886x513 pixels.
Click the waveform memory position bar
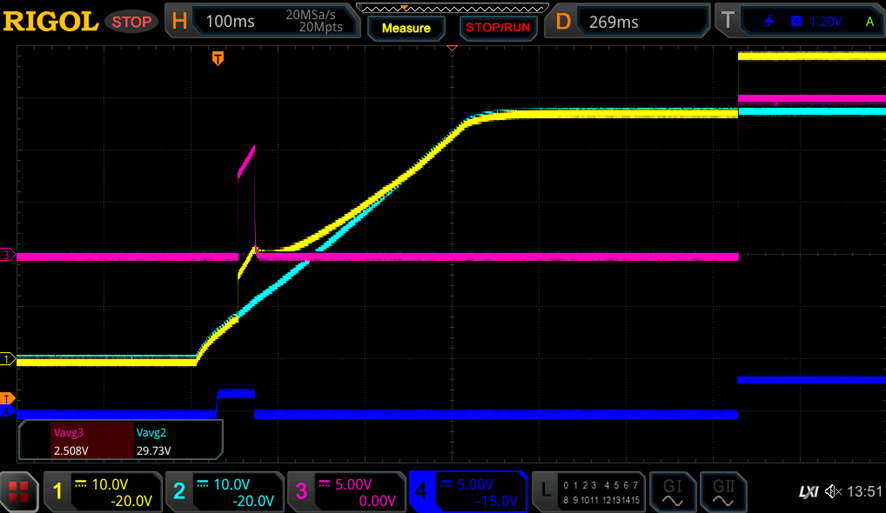click(452, 8)
